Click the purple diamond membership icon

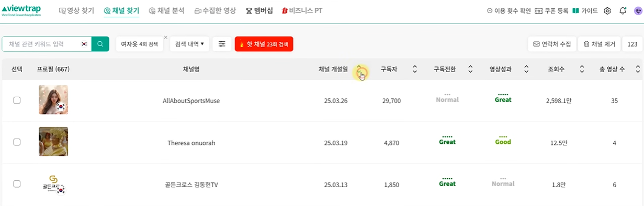[x=637, y=10]
